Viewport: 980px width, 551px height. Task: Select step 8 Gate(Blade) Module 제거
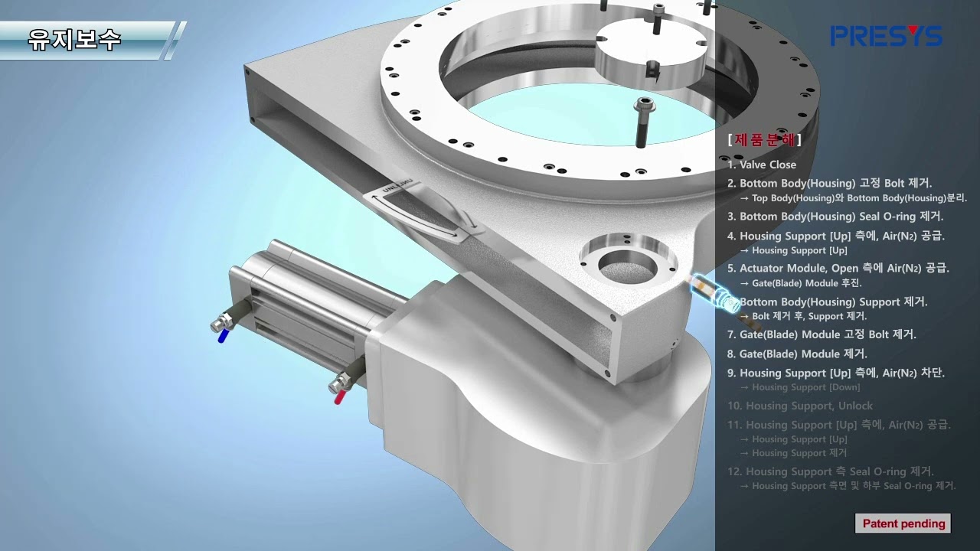pos(797,354)
